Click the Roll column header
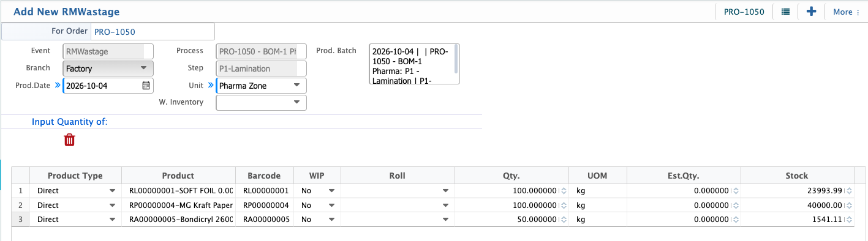868x241 pixels. coord(398,176)
